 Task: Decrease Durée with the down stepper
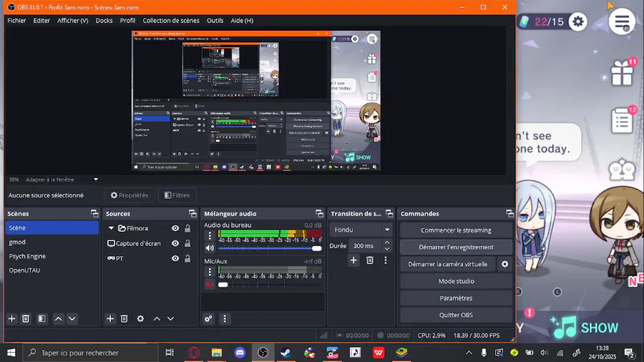click(387, 249)
